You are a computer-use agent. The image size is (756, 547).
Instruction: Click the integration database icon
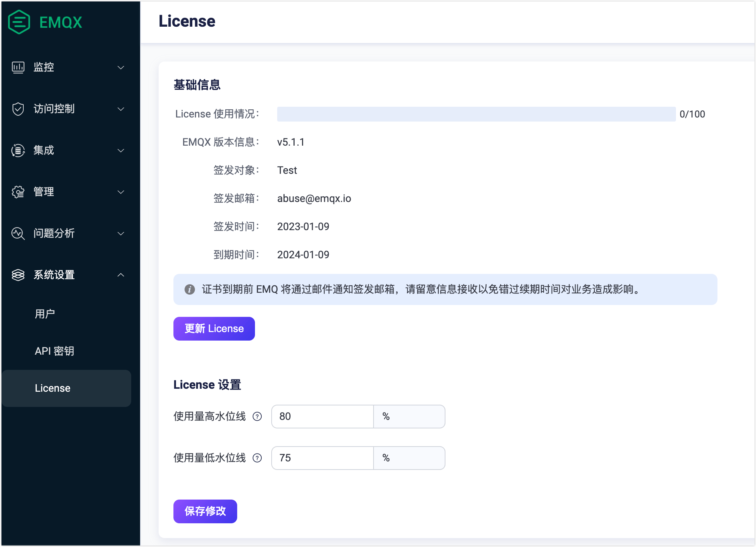pos(18,150)
